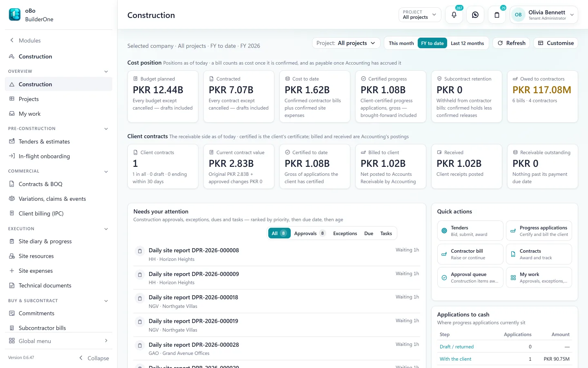The height and width of the screenshot is (368, 588).
Task: Go back to Modules
Action: click(25, 40)
